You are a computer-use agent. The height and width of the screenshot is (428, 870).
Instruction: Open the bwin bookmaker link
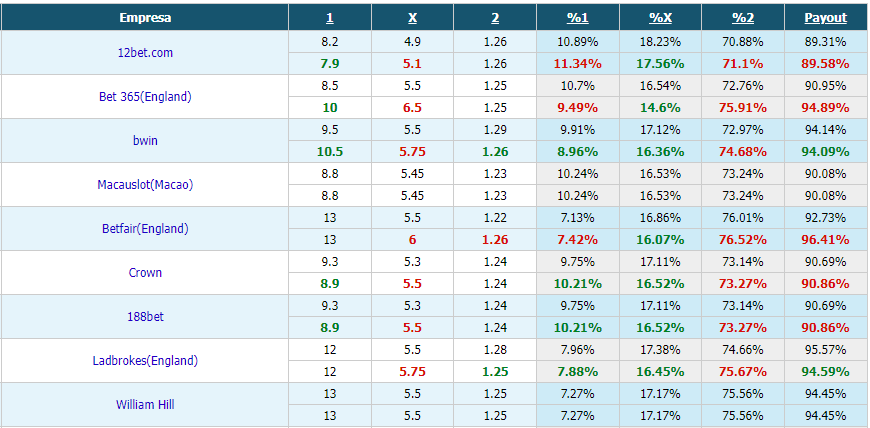coord(145,140)
